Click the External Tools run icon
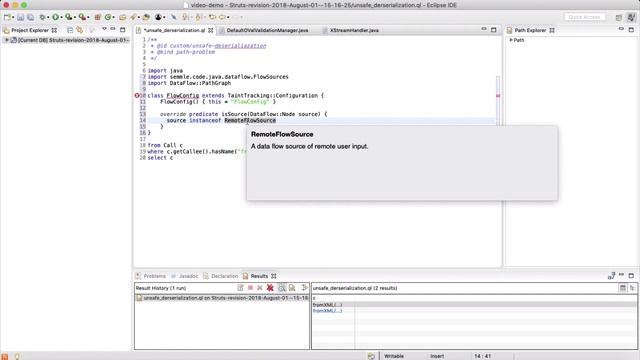This screenshot has width=640, height=360. pos(82,17)
